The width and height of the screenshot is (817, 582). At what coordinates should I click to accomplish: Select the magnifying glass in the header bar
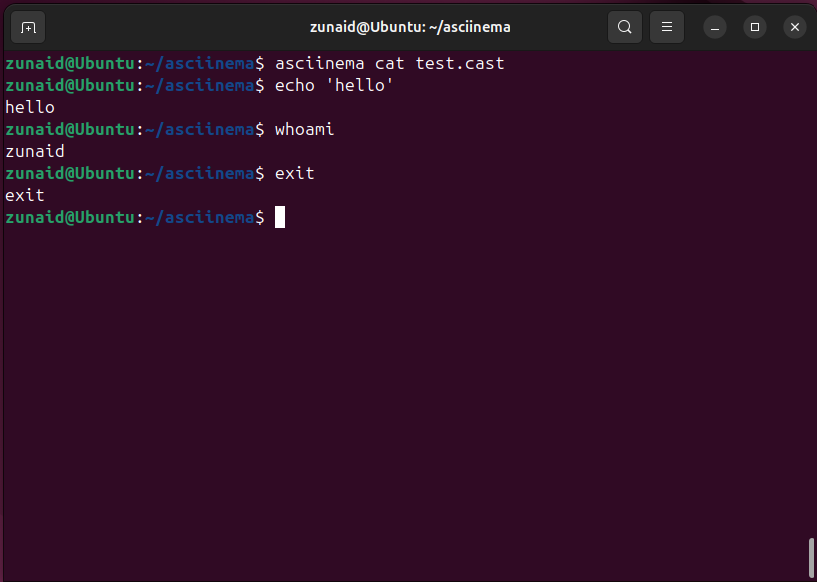[x=624, y=27]
